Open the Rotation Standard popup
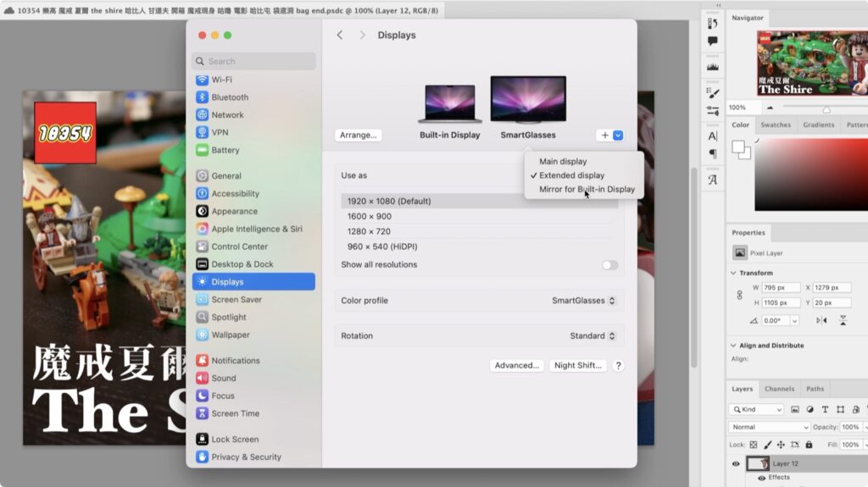The width and height of the screenshot is (868, 487). point(593,336)
